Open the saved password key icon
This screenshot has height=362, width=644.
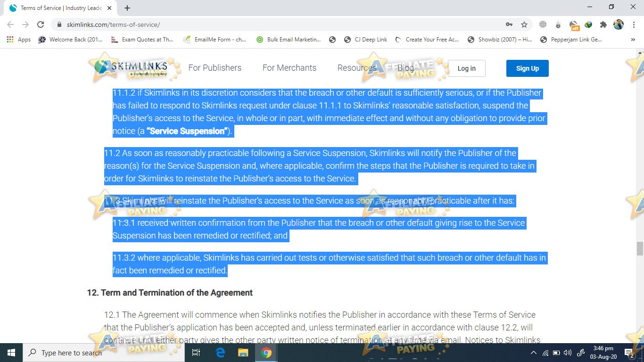[509, 25]
